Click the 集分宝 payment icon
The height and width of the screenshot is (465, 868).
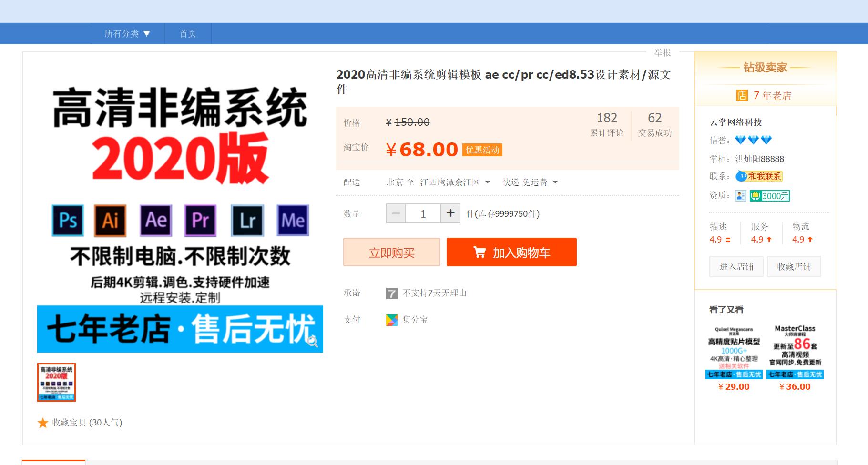click(391, 320)
